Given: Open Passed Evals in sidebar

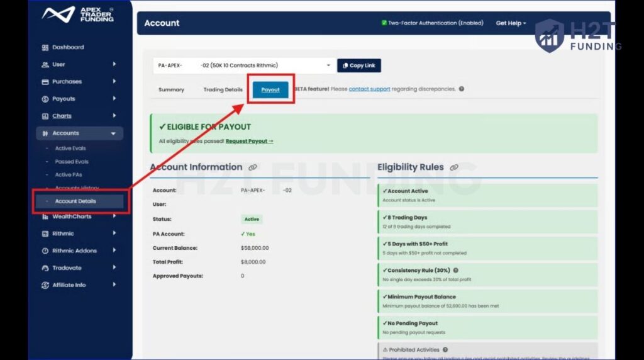Looking at the screenshot, I should coord(72,162).
